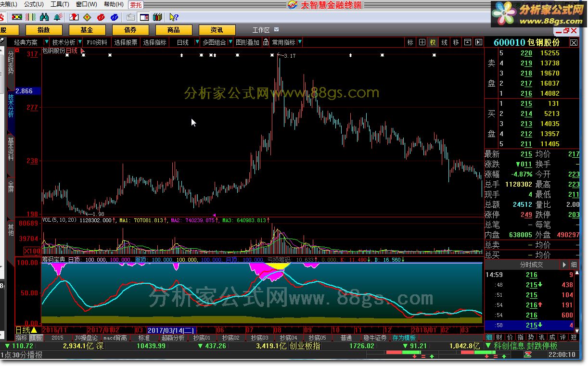Click the 2017/03/14 date marker on timeline
The width and height of the screenshot is (588, 366).
tap(171, 330)
